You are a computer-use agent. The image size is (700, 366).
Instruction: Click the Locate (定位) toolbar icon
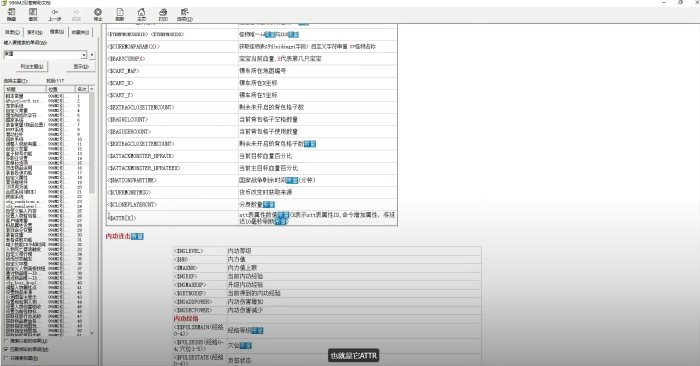tap(33, 14)
